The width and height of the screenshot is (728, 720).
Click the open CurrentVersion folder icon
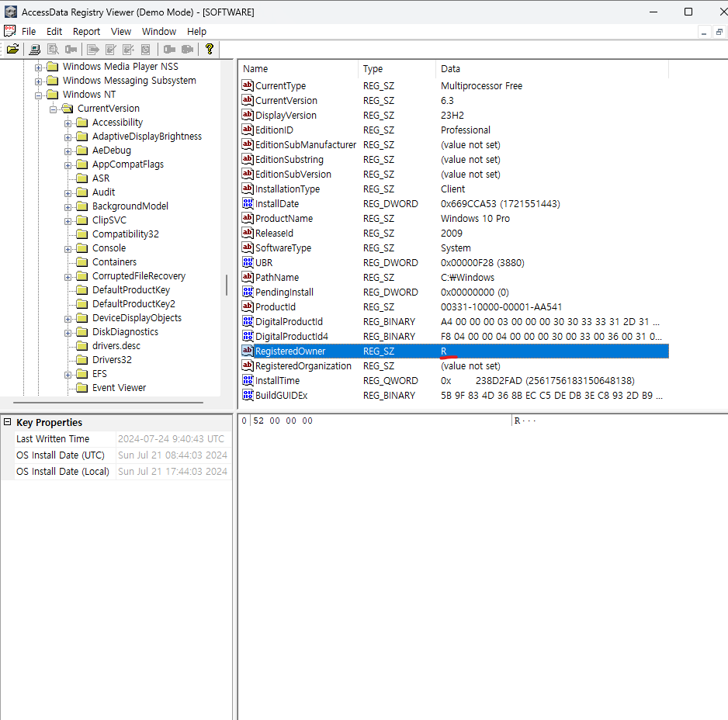click(68, 108)
